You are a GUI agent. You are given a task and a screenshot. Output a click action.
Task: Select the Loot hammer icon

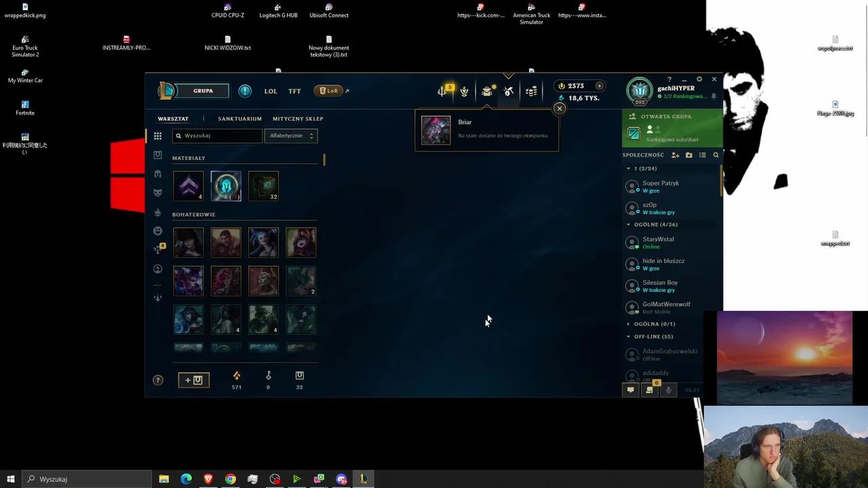[x=509, y=91]
